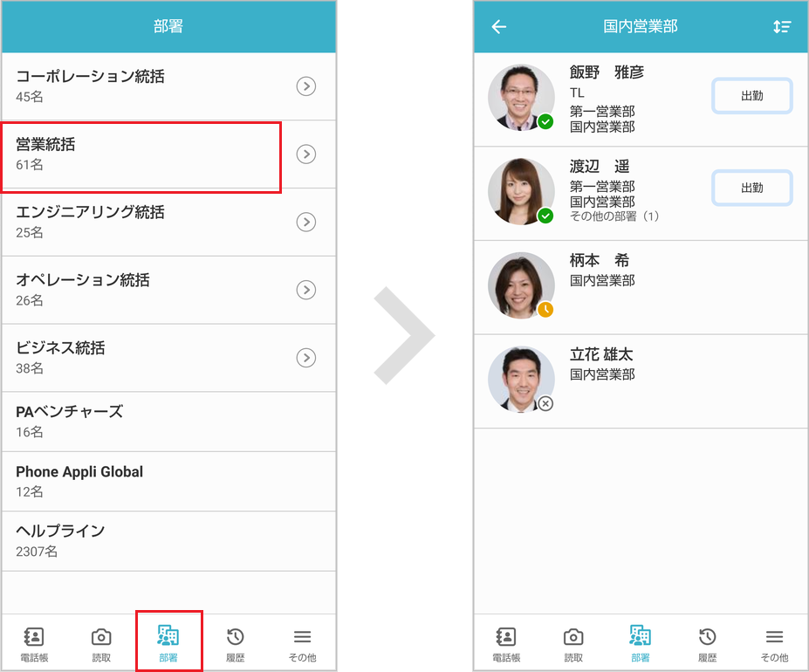Select the name 柄本 希
Image resolution: width=809 pixels, height=672 pixels.
click(600, 260)
